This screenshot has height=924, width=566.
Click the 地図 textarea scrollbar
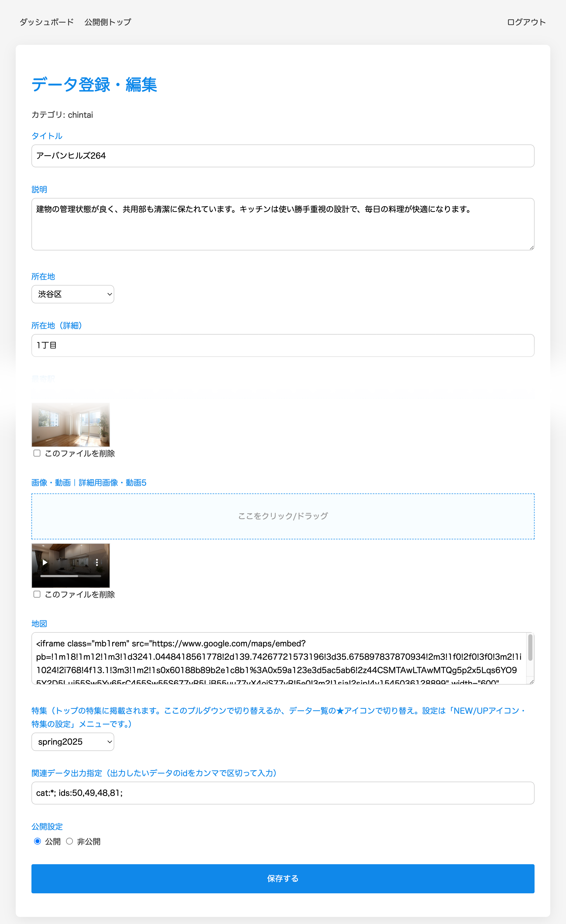point(530,648)
